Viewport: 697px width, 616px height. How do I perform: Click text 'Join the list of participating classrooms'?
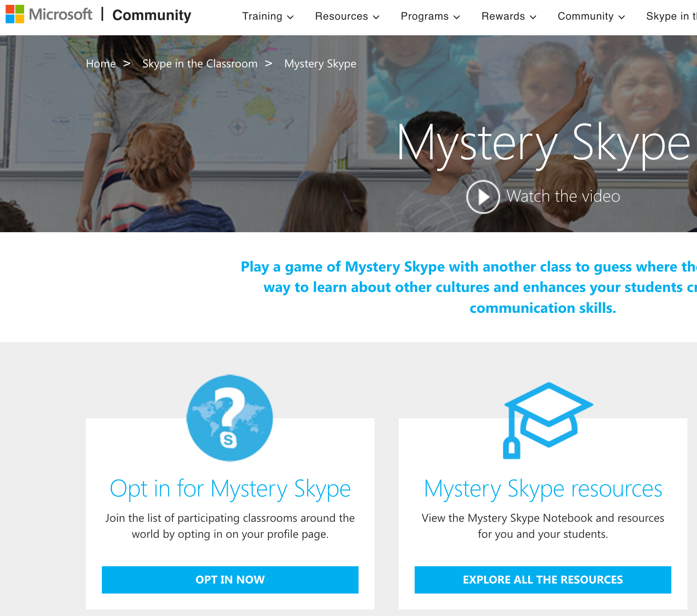click(x=201, y=518)
